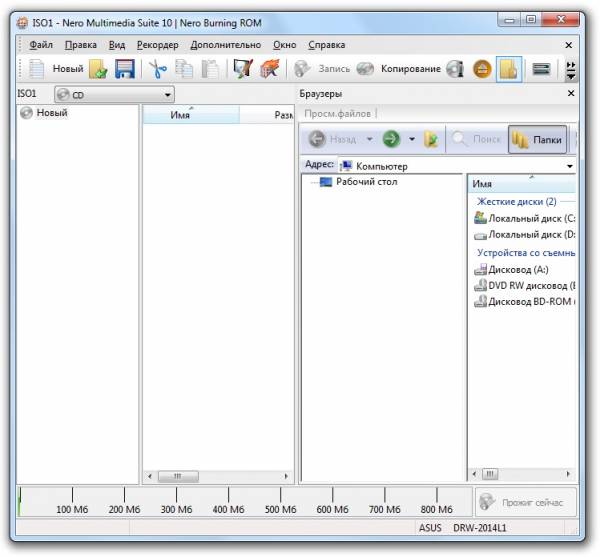Open a compilation with the folder icon
This screenshot has width=600, height=557.
[98, 69]
